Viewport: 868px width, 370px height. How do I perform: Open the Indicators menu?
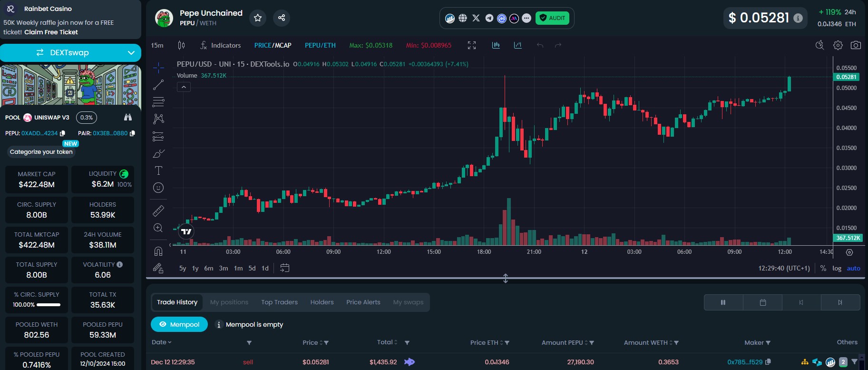click(220, 45)
